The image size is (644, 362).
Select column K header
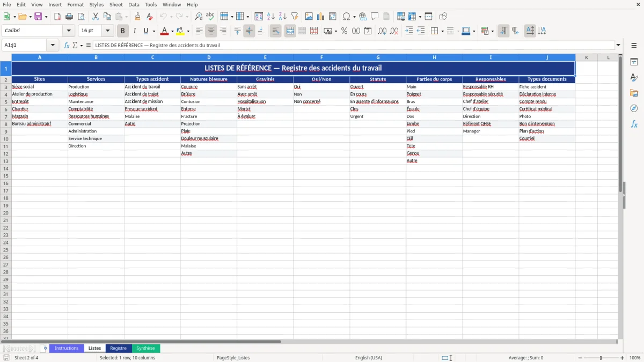587,57
